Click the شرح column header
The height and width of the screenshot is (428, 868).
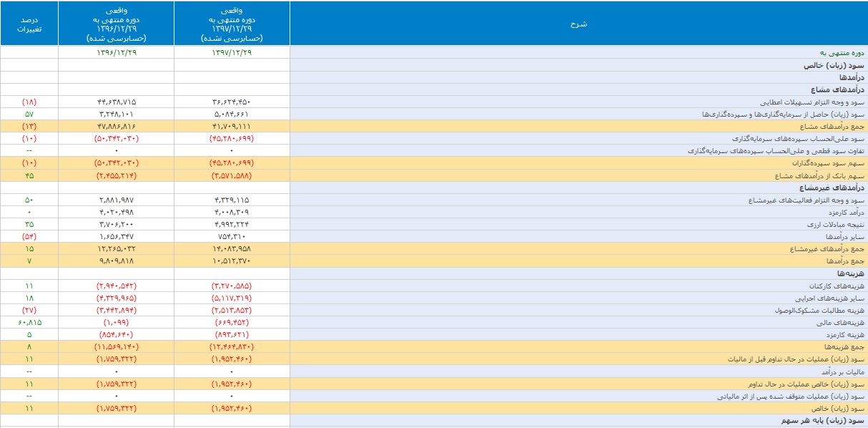[578, 24]
